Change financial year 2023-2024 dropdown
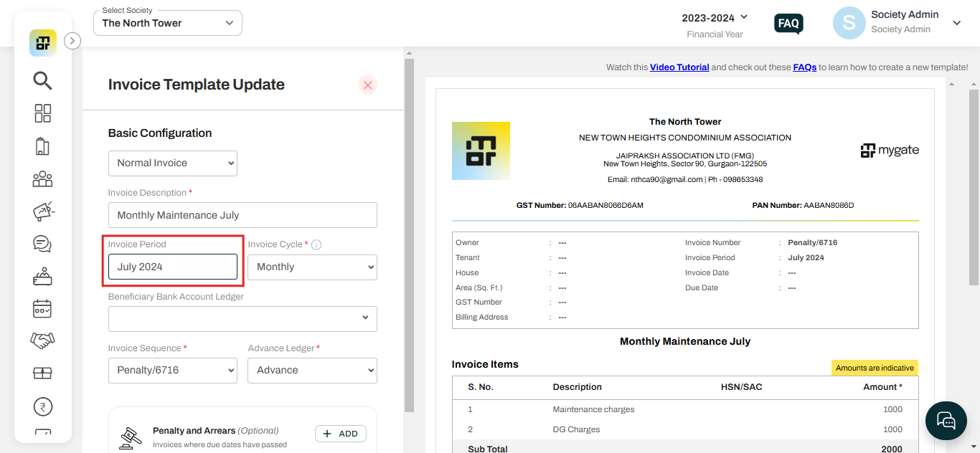Image resolution: width=980 pixels, height=453 pixels. point(715,16)
